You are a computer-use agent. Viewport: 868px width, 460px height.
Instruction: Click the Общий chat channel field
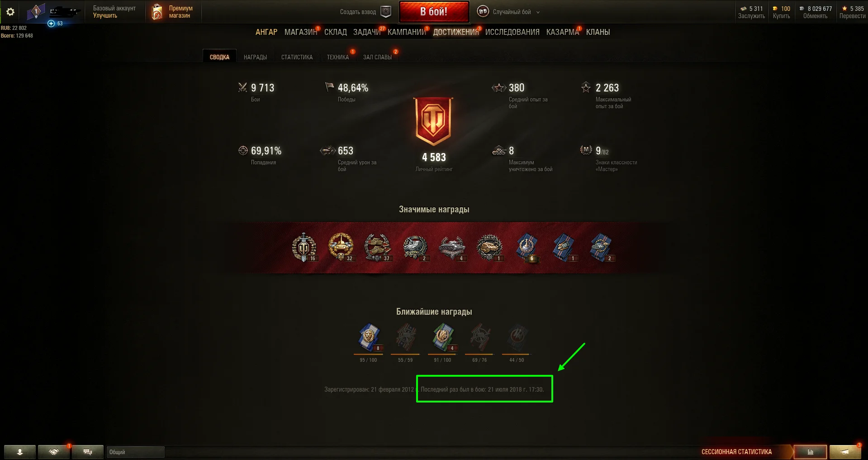135,452
